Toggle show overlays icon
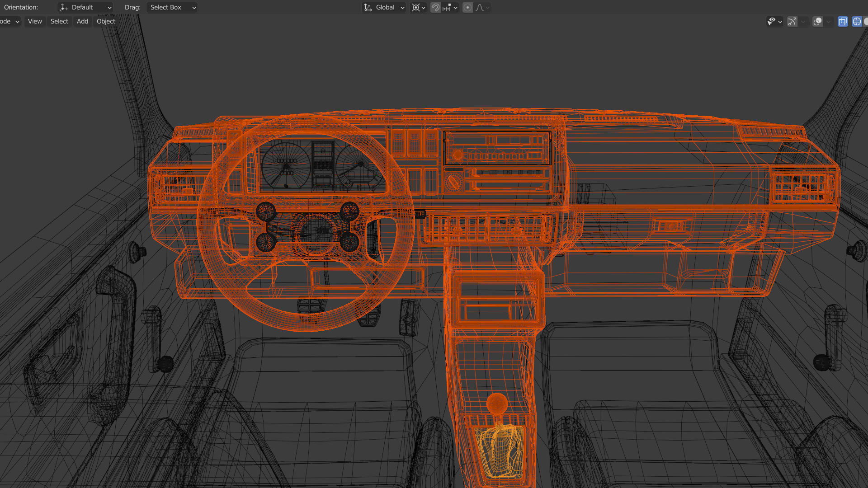The height and width of the screenshot is (488, 868). [817, 21]
